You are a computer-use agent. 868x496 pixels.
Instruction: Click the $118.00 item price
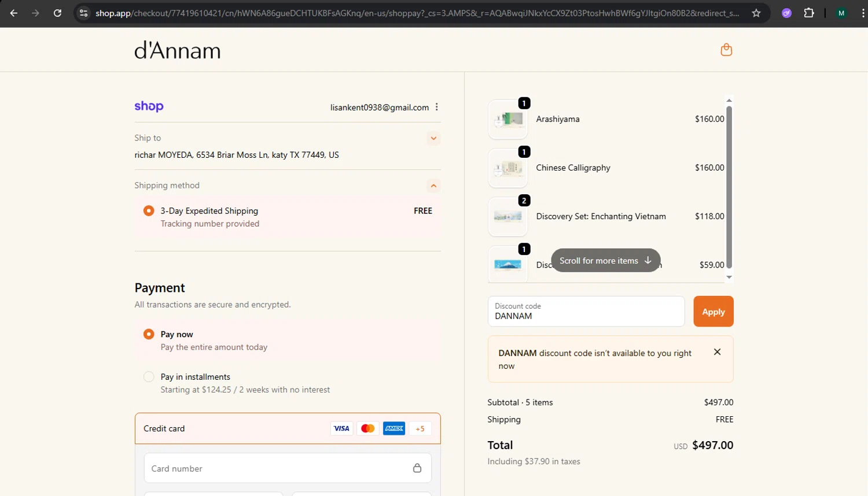pos(709,216)
